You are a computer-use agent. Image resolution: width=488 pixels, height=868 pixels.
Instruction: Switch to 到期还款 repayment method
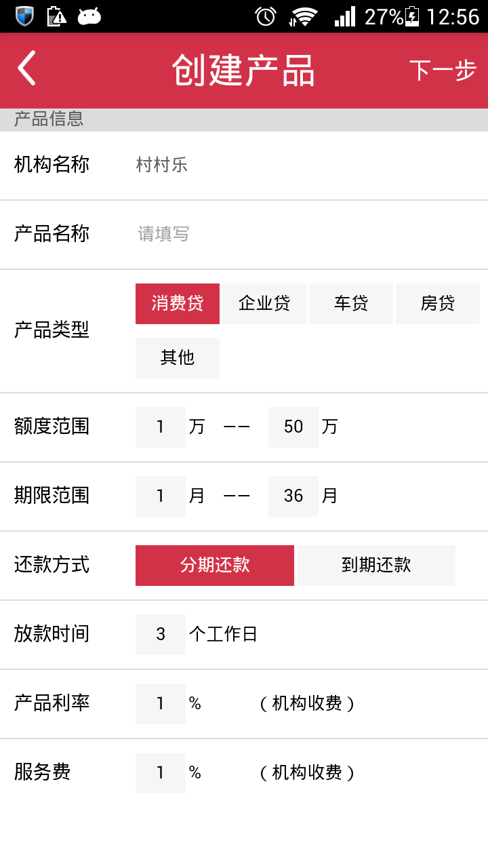(x=376, y=566)
